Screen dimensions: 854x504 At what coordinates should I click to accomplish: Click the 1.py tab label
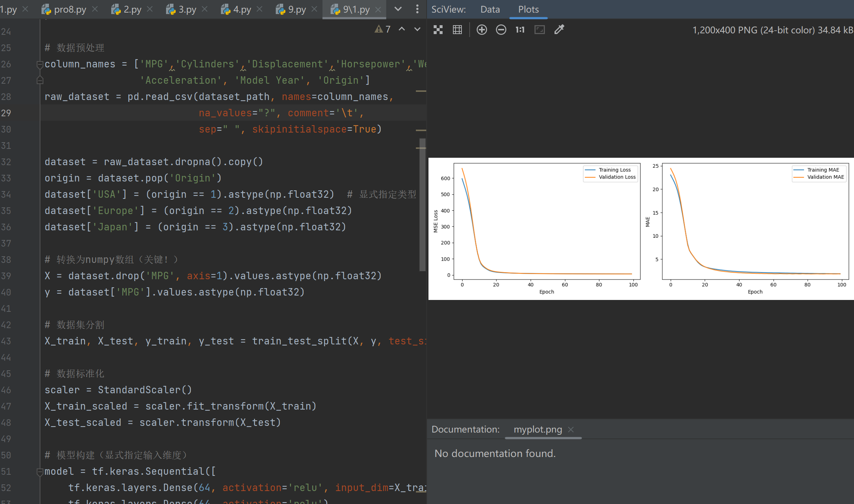click(x=9, y=9)
